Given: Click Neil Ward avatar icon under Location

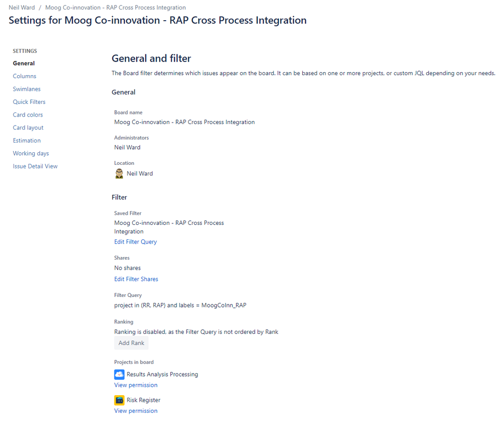Looking at the screenshot, I should pyautogui.click(x=119, y=173).
